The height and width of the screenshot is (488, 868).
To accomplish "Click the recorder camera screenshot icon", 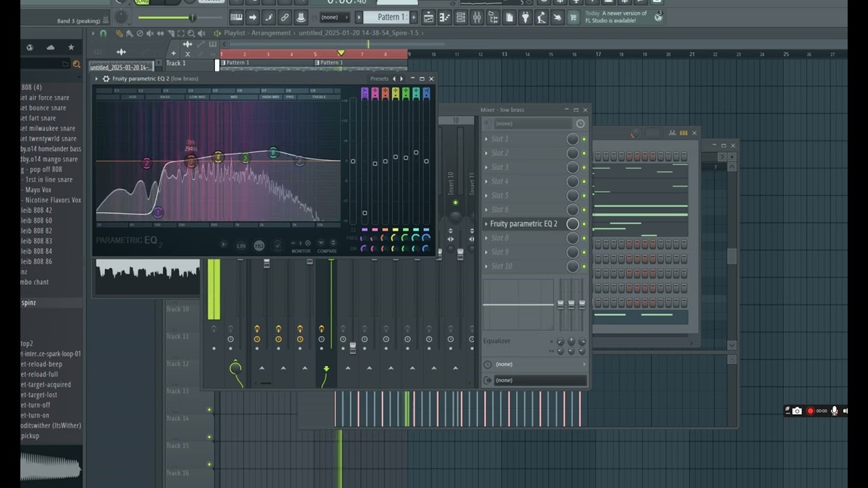I will [x=797, y=411].
